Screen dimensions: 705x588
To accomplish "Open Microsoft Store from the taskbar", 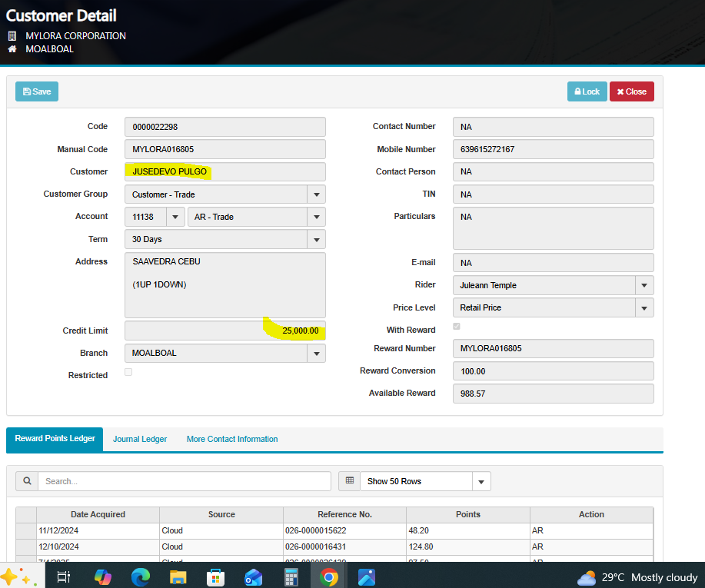I will tap(216, 576).
